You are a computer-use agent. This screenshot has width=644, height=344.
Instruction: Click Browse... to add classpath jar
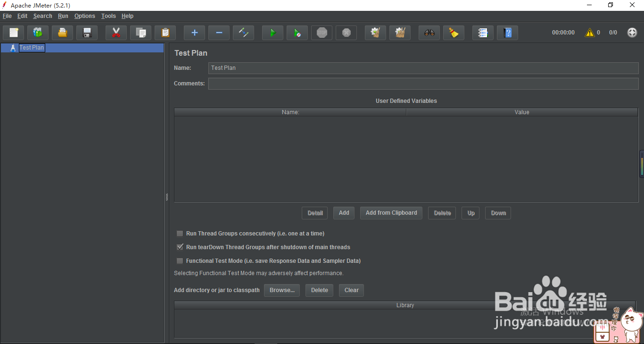pyautogui.click(x=282, y=290)
